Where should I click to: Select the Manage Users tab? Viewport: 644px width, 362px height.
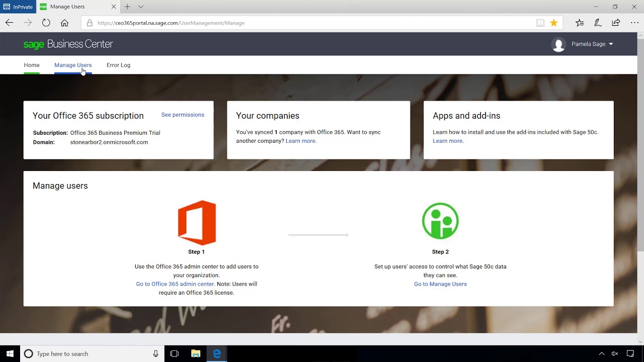click(x=73, y=65)
